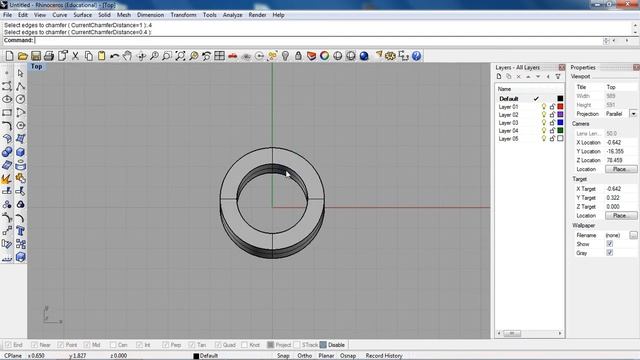Toggle the lock on Layer 02
This screenshot has width=640, height=360.
pos(552,115)
